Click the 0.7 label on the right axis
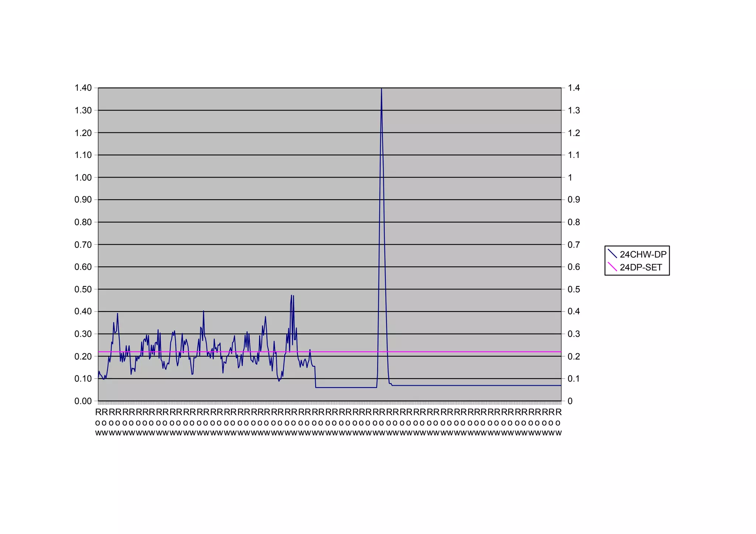 click(574, 245)
